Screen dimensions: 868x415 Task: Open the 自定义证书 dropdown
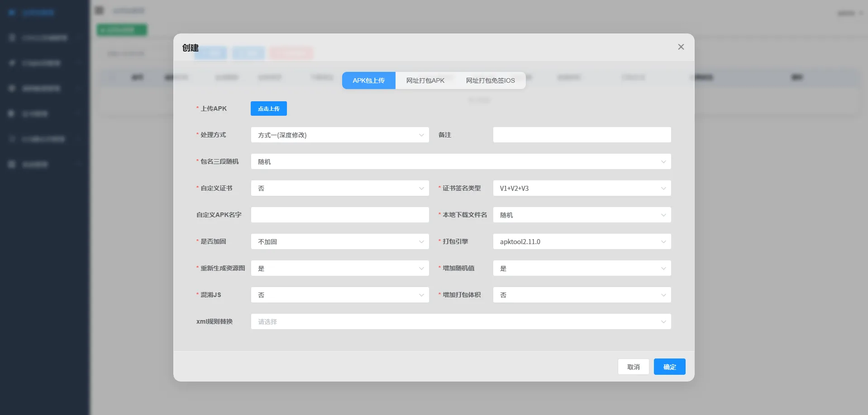tap(339, 188)
